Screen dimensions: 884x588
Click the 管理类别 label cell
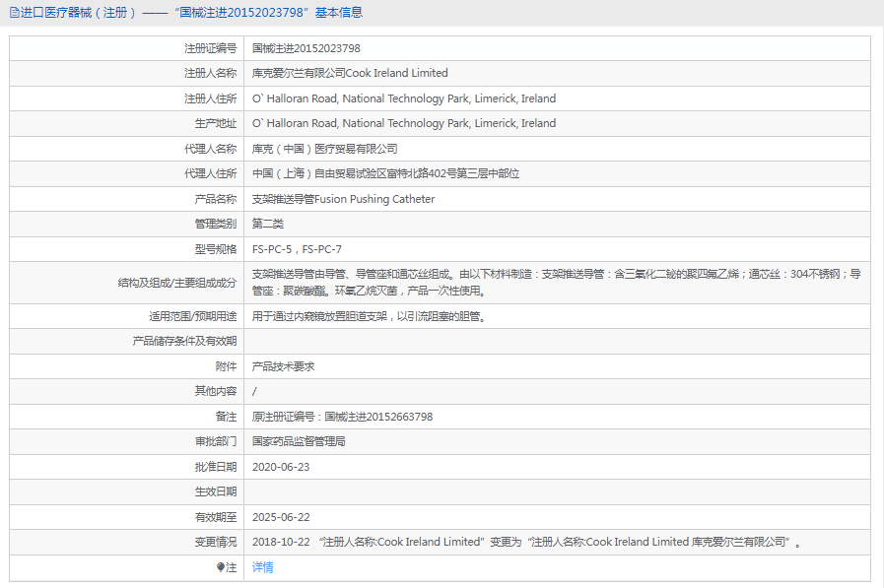pyautogui.click(x=127, y=224)
